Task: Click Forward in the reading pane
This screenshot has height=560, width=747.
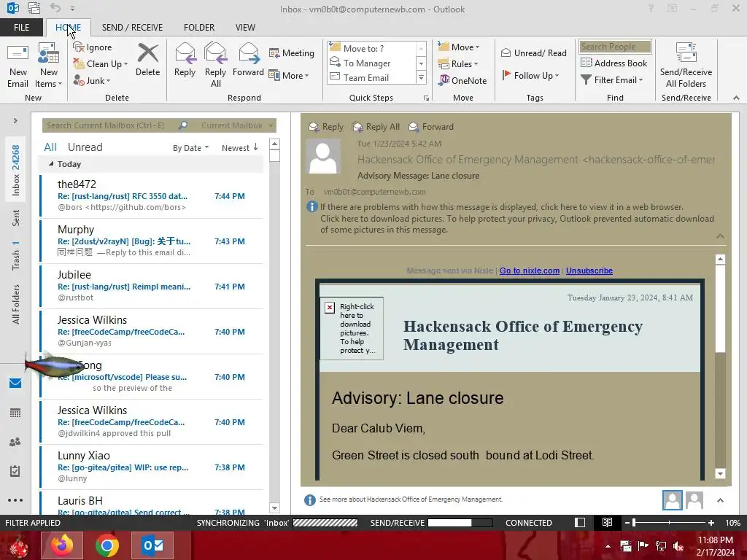Action: (x=432, y=127)
